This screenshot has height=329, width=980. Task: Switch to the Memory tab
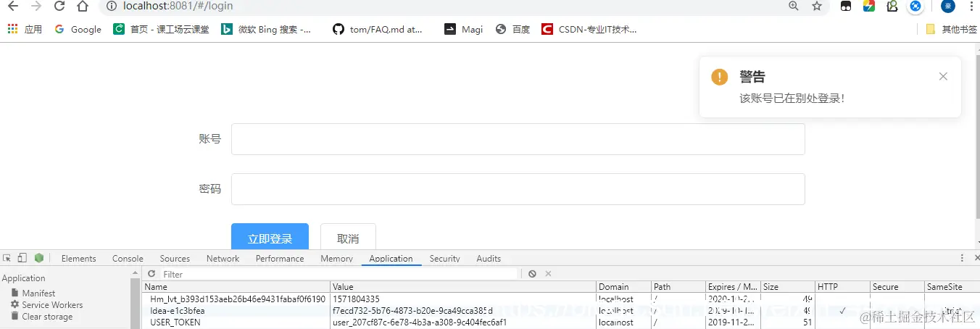click(x=336, y=259)
